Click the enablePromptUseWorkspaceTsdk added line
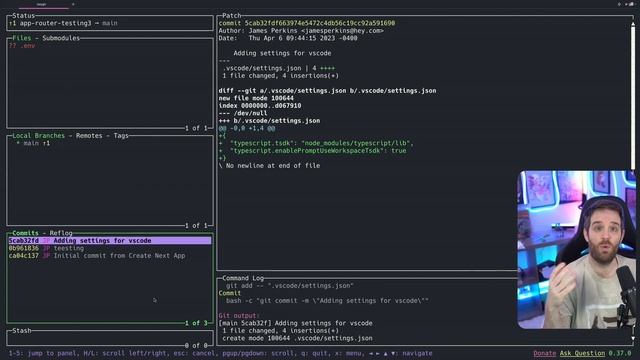The width and height of the screenshot is (640, 360). 312,151
